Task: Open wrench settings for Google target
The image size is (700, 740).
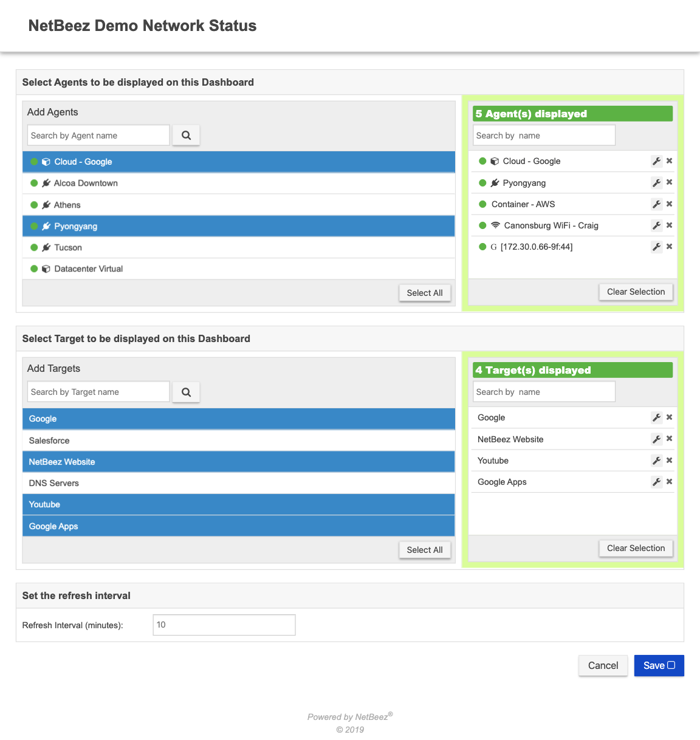Action: [x=656, y=417]
